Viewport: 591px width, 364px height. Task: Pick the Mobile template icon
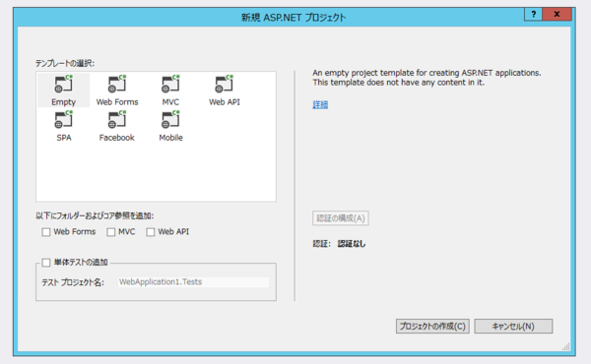(x=170, y=120)
